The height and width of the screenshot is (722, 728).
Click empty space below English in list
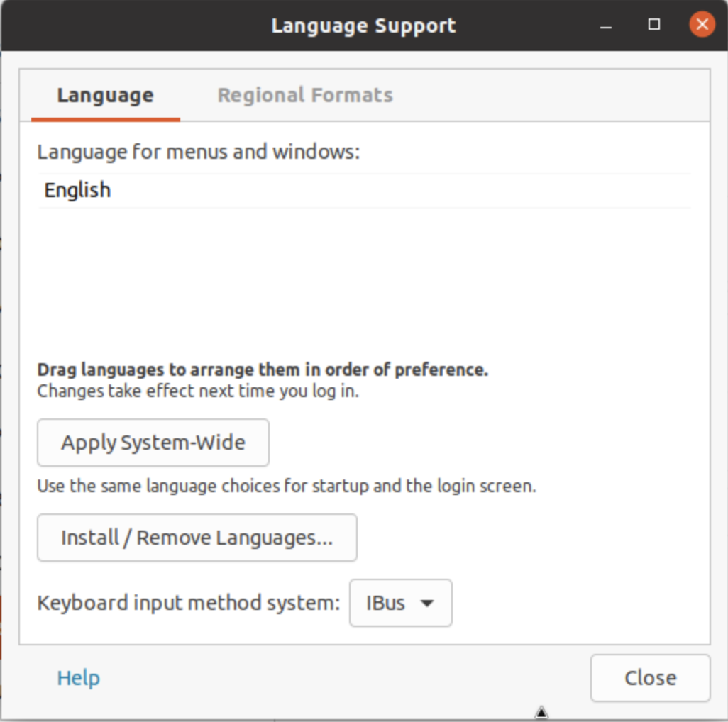click(363, 277)
